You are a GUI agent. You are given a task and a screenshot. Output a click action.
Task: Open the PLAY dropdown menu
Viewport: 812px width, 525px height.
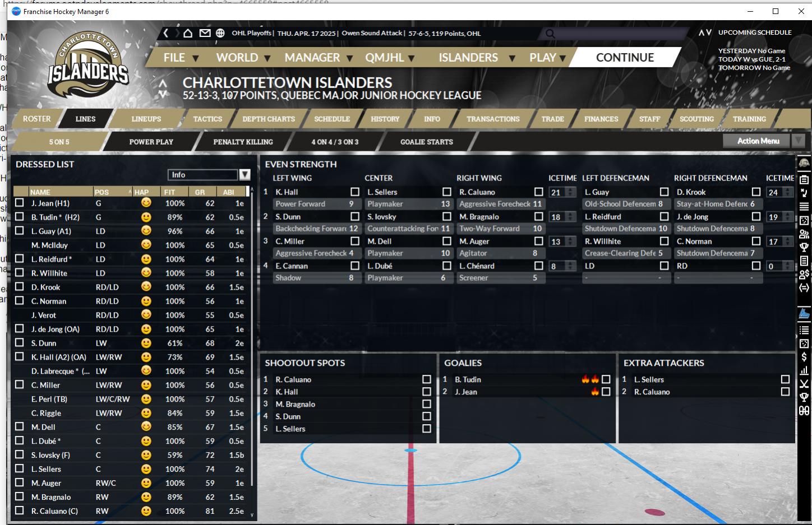point(548,58)
